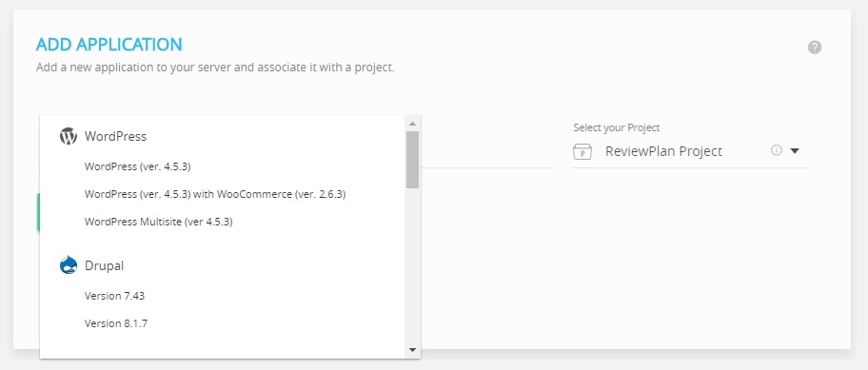Expand the Select your Project dropdown arrow
The width and height of the screenshot is (868, 370).
795,150
